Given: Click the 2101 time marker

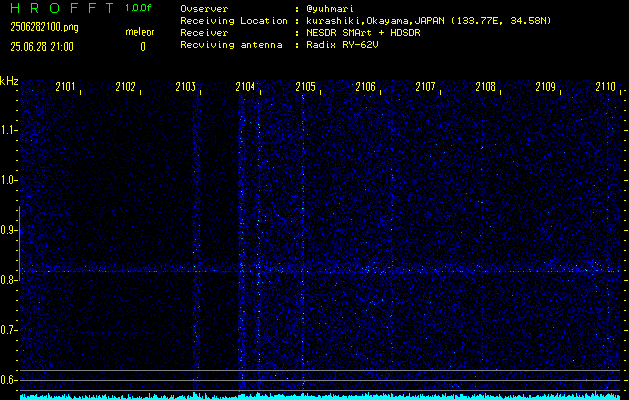Looking at the screenshot, I should (65, 87).
